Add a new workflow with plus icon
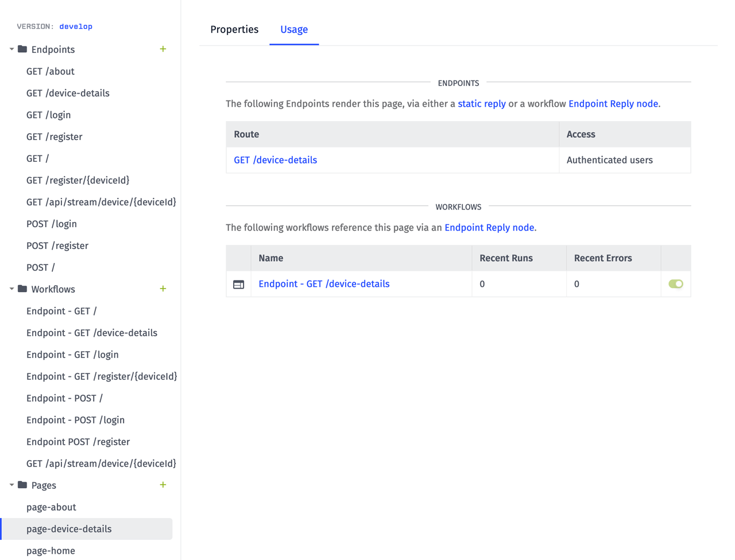The height and width of the screenshot is (560, 735). pyautogui.click(x=163, y=289)
